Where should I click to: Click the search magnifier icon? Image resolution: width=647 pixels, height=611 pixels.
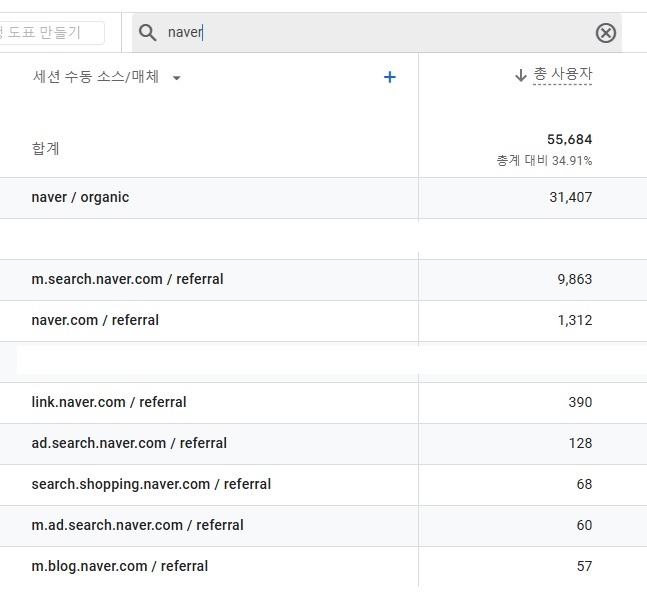(x=147, y=33)
